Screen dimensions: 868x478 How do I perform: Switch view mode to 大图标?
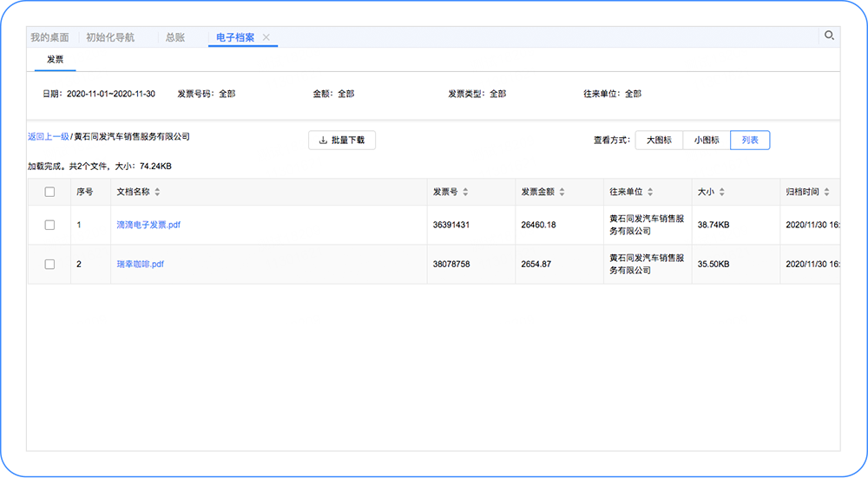(x=659, y=140)
